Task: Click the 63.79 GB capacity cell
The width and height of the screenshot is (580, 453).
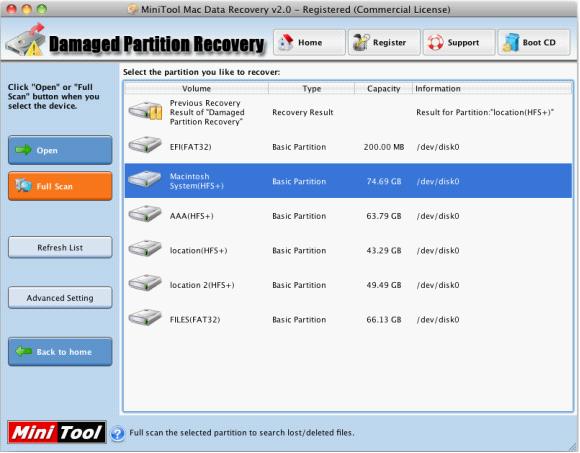Action: [384, 216]
